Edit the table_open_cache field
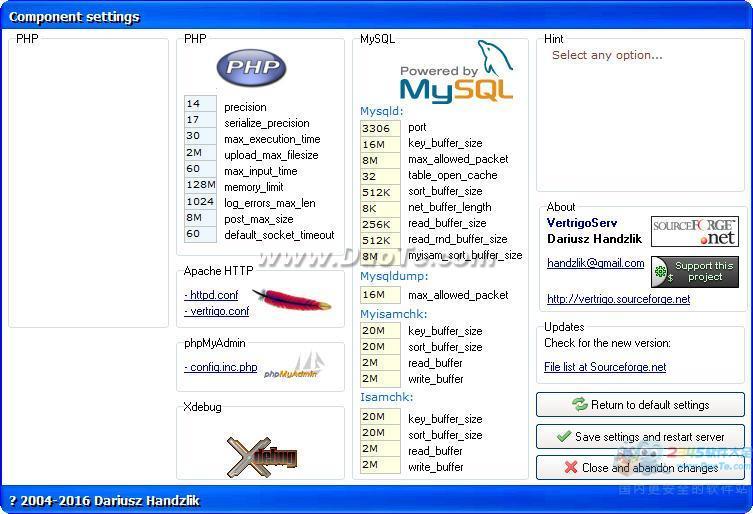The width and height of the screenshot is (753, 514). point(380,176)
